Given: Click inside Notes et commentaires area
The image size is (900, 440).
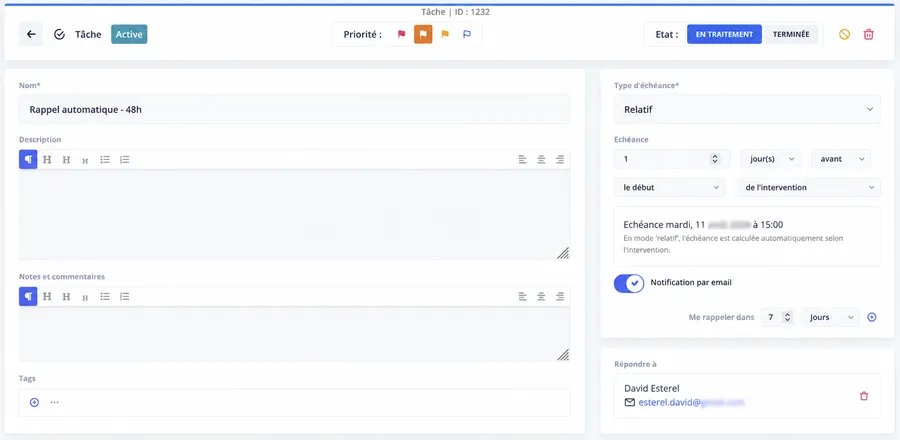Looking at the screenshot, I should coord(294,334).
